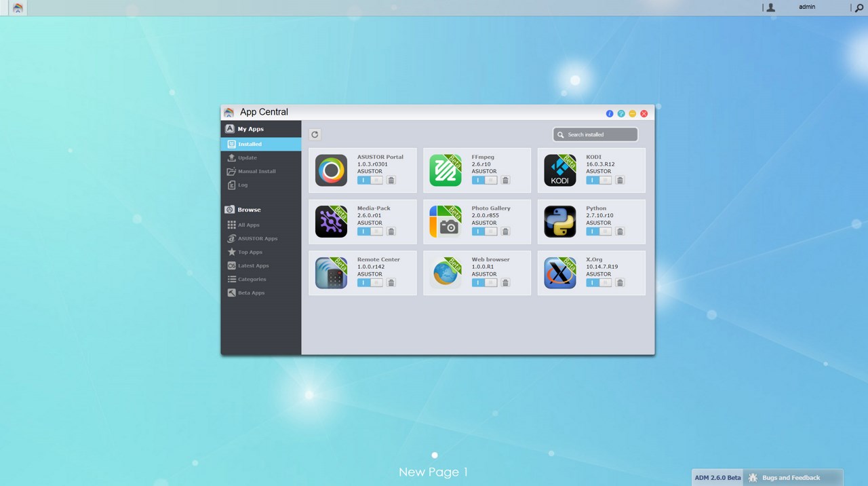Toggle the Remote Center on/off switch

[x=370, y=283]
